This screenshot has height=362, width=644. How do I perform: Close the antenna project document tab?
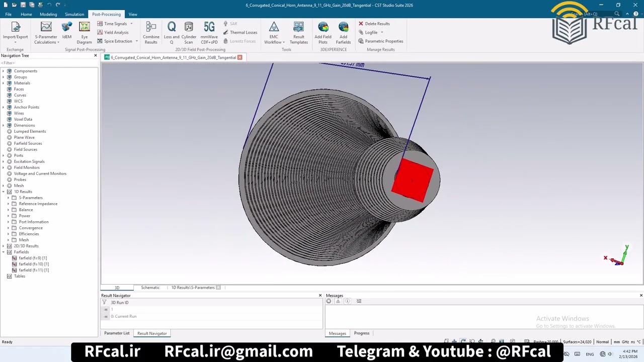(x=240, y=57)
